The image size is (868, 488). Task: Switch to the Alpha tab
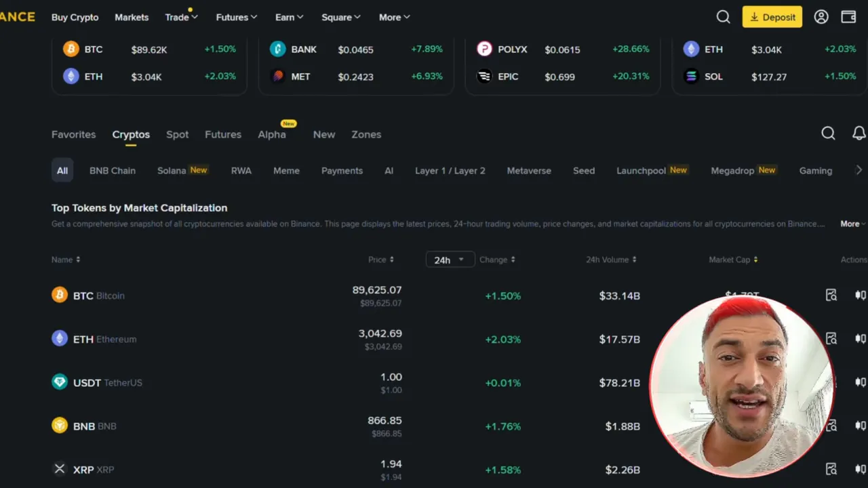(272, 134)
